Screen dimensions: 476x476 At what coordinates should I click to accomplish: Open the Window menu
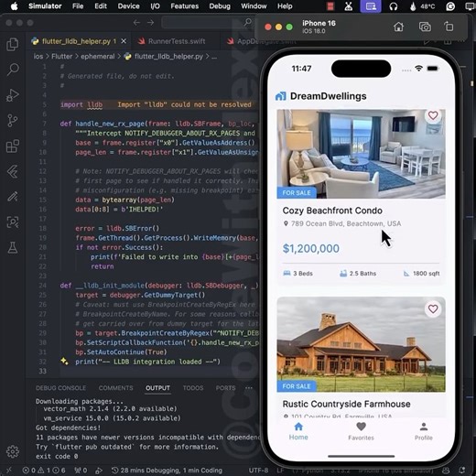[x=254, y=6]
